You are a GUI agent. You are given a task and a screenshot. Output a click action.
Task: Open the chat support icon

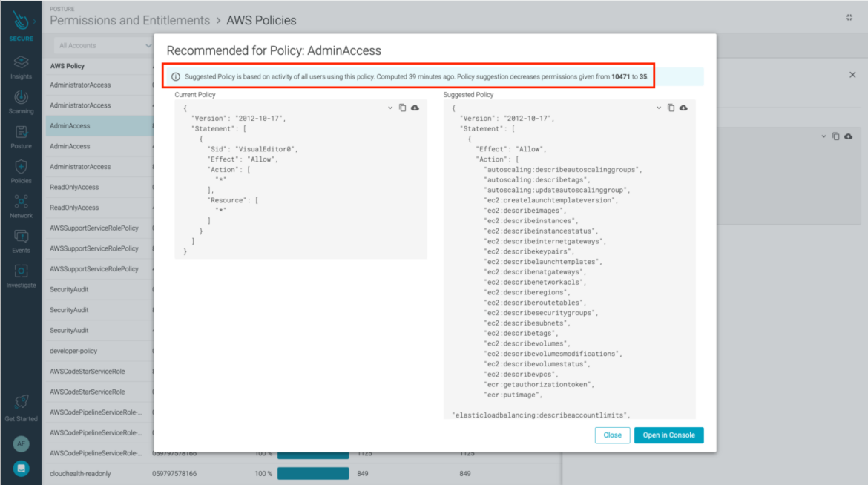(x=21, y=469)
